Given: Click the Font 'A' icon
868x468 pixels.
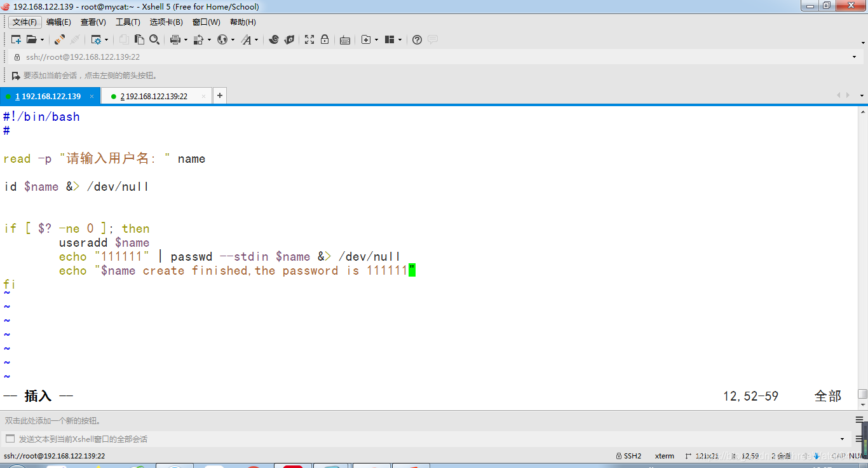Looking at the screenshot, I should pyautogui.click(x=247, y=39).
